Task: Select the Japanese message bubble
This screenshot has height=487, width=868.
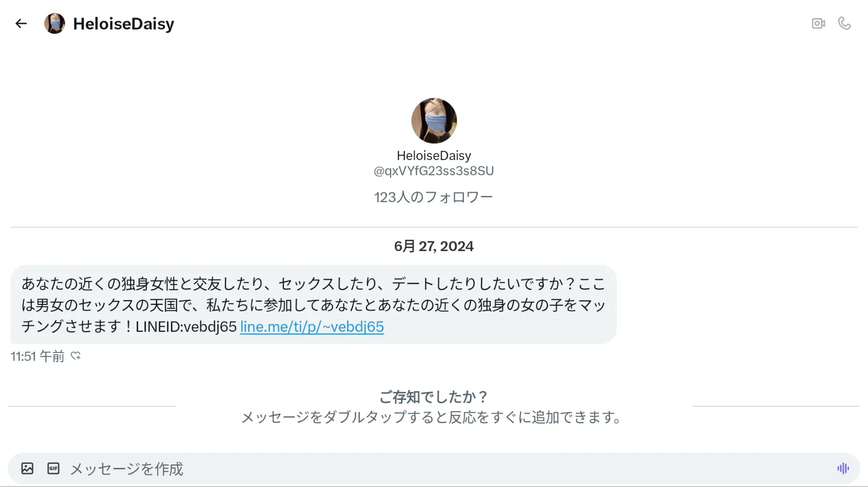Action: pos(313,304)
